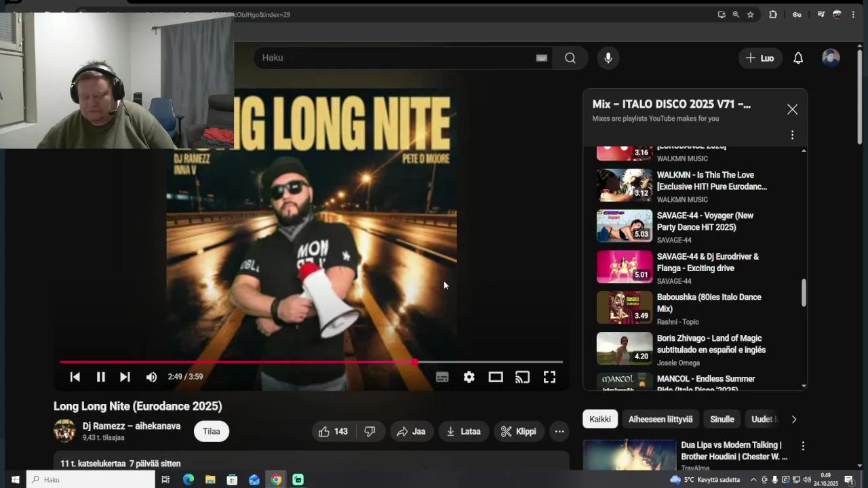Open the Luo create button
This screenshot has width=868, height=488.
(760, 58)
